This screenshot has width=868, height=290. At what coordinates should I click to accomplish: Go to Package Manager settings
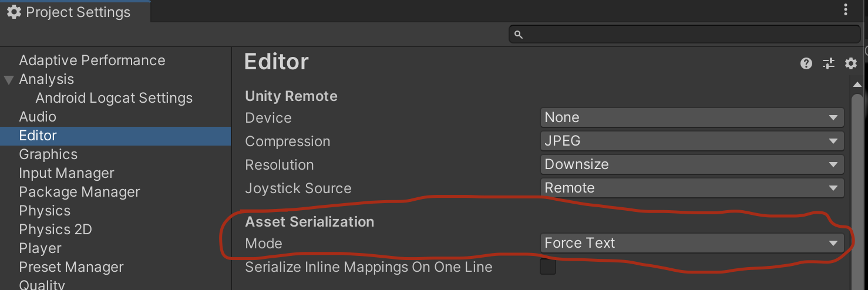79,192
